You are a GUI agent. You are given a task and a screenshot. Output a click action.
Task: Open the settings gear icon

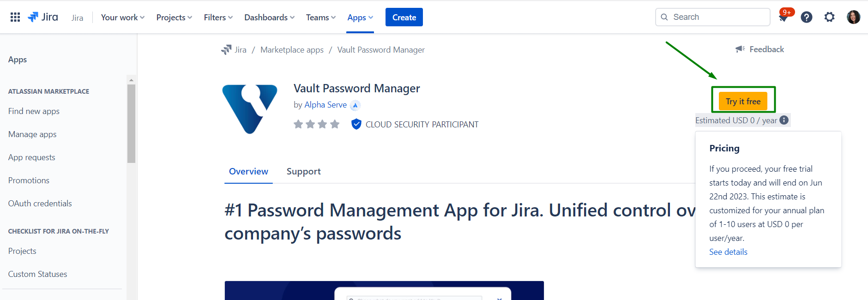pos(830,17)
